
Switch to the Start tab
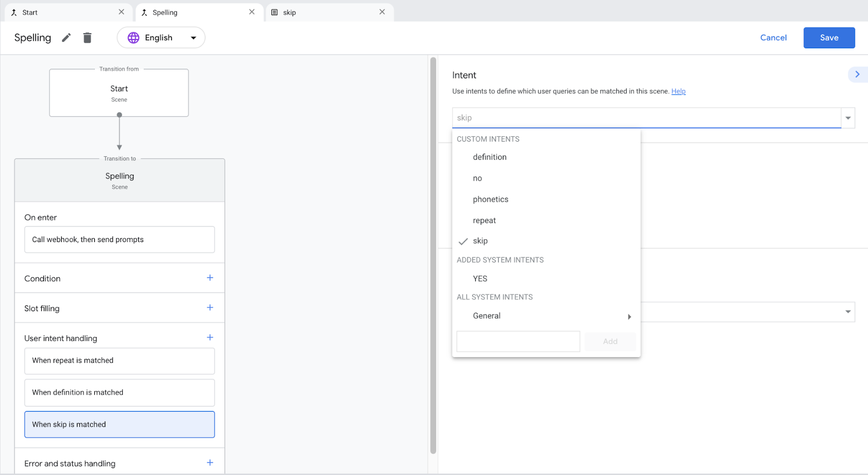tap(30, 12)
